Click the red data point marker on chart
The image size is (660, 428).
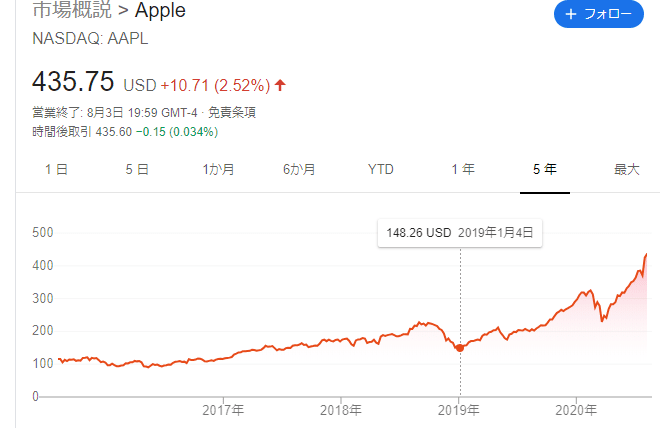(460, 348)
